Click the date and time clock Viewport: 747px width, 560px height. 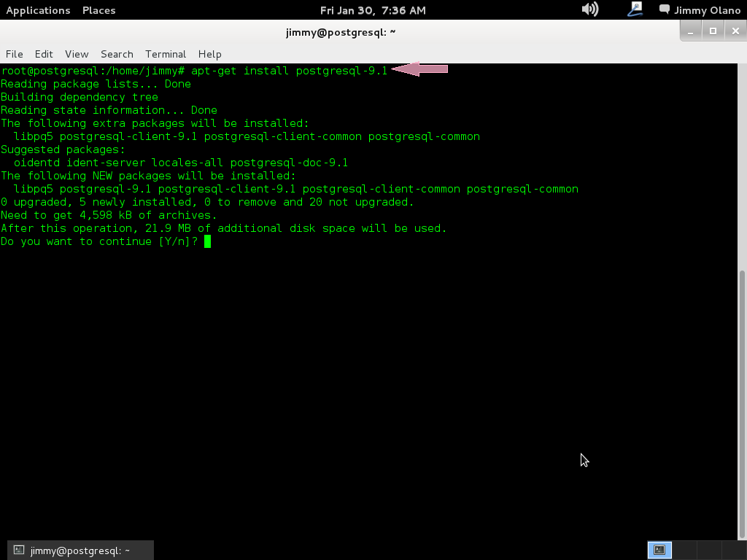tap(373, 10)
